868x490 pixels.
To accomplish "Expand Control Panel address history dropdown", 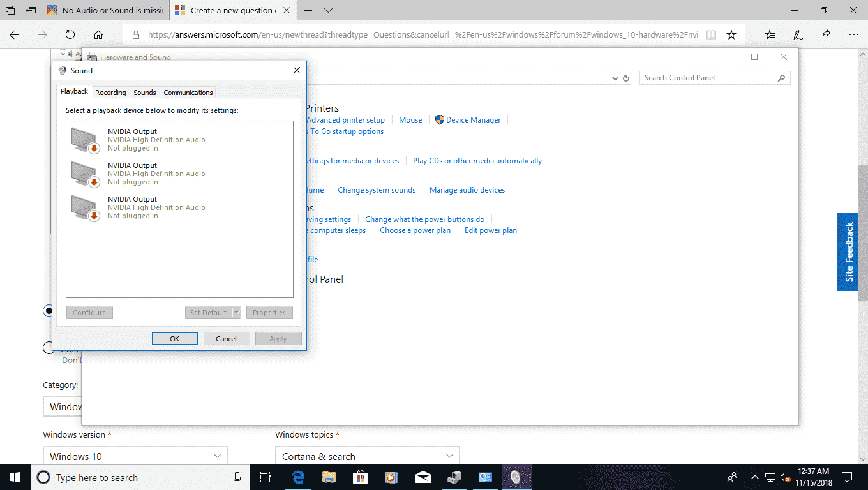I will click(x=615, y=78).
